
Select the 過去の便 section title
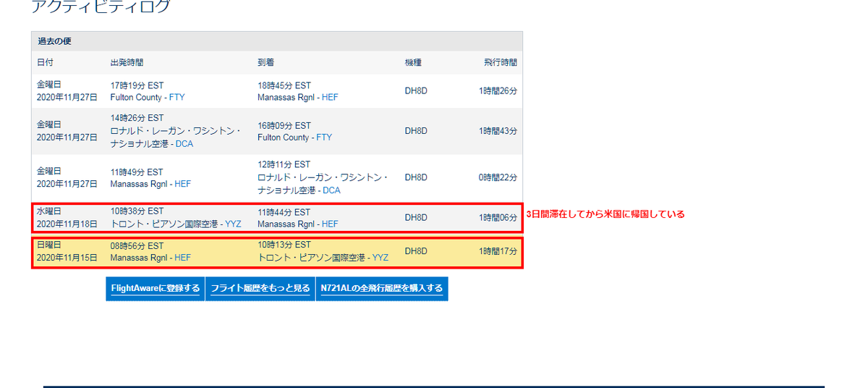(x=54, y=41)
